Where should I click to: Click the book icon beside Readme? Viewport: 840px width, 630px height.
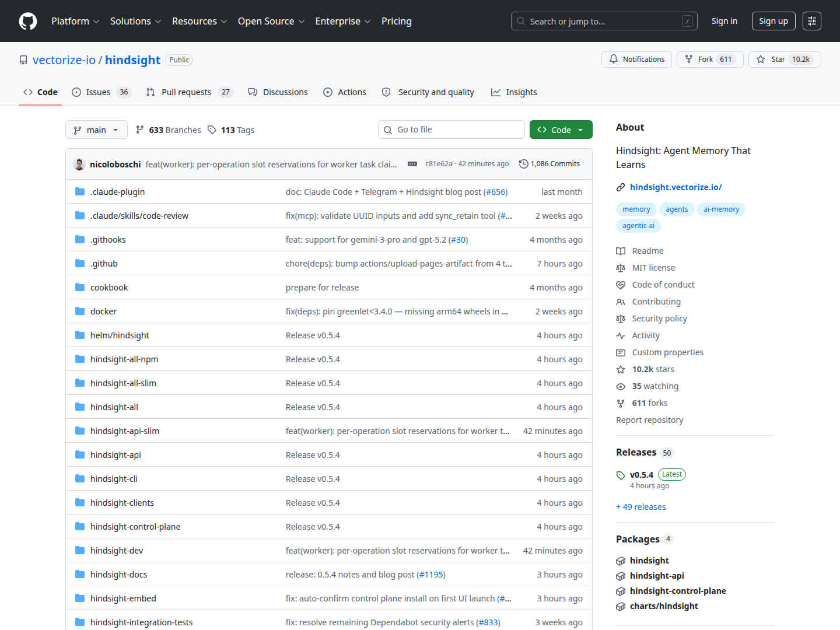621,251
